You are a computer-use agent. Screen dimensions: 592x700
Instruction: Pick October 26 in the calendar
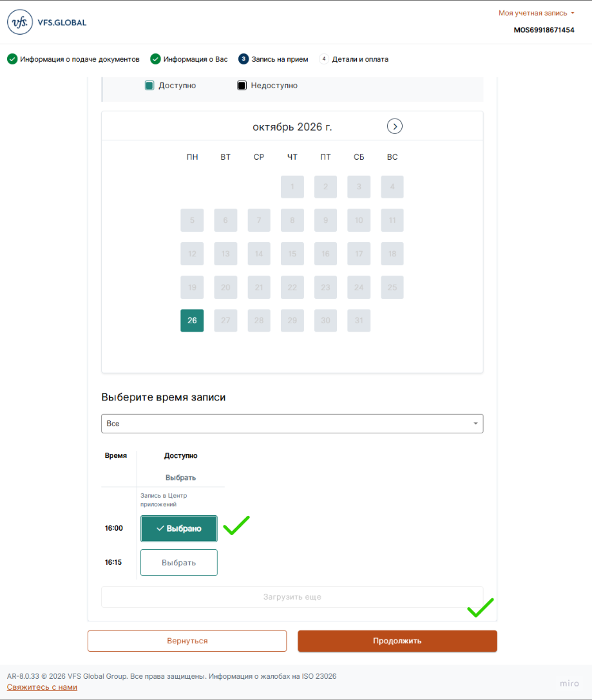coord(192,321)
